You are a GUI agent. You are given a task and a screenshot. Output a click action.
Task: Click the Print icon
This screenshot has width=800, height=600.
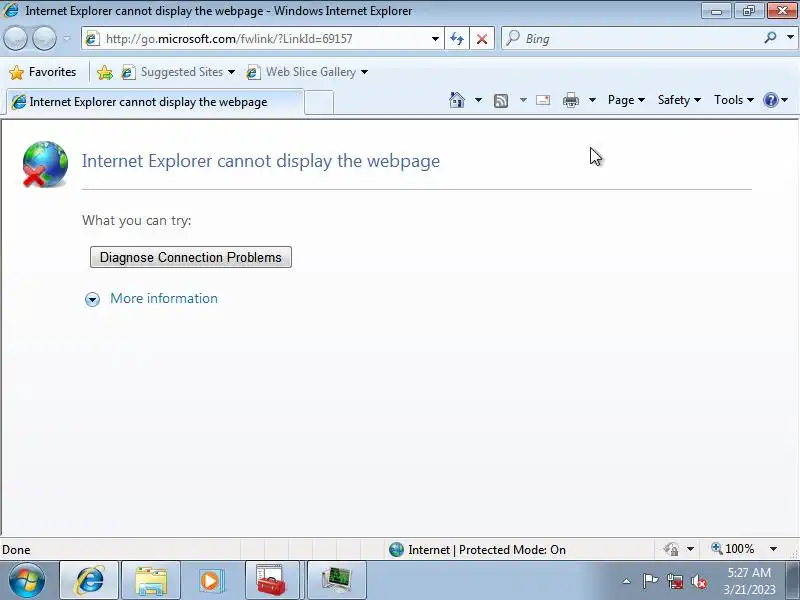pos(570,101)
